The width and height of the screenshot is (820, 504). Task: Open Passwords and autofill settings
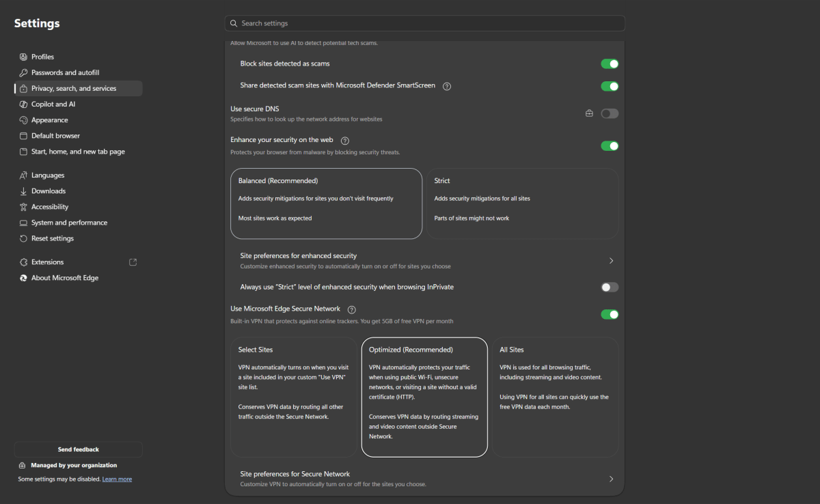pyautogui.click(x=78, y=72)
